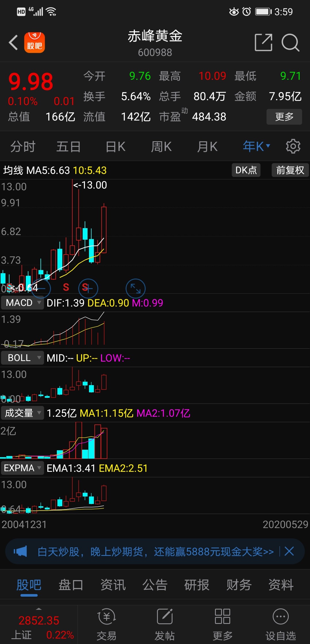
Task: Expand chart to fullscreen icon
Action: [135, 288]
